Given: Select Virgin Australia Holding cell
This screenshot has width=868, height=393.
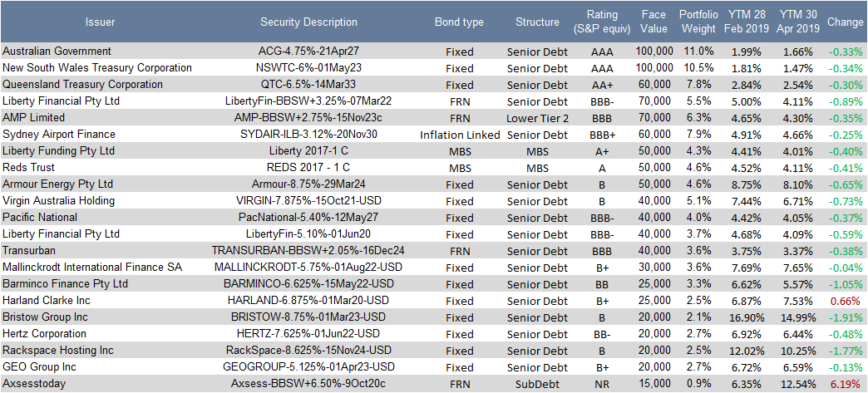Looking at the screenshot, I should (x=59, y=201).
